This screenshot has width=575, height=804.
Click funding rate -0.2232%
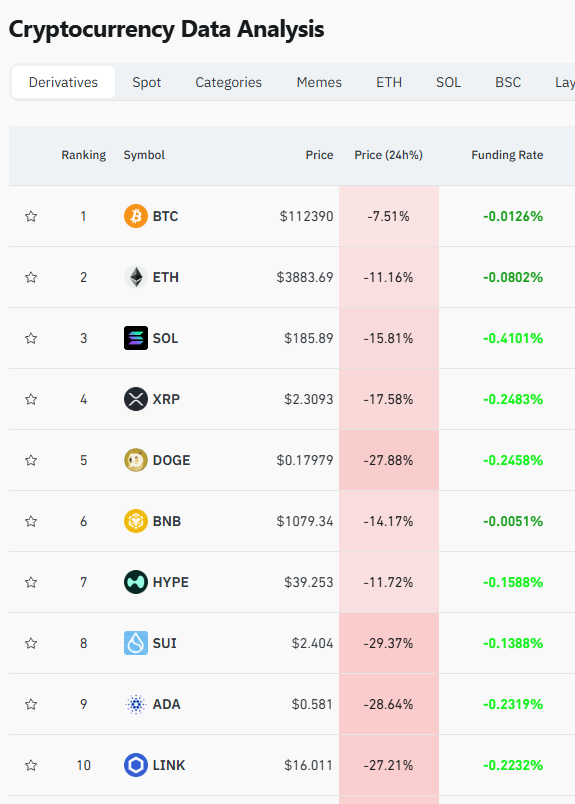(x=513, y=765)
